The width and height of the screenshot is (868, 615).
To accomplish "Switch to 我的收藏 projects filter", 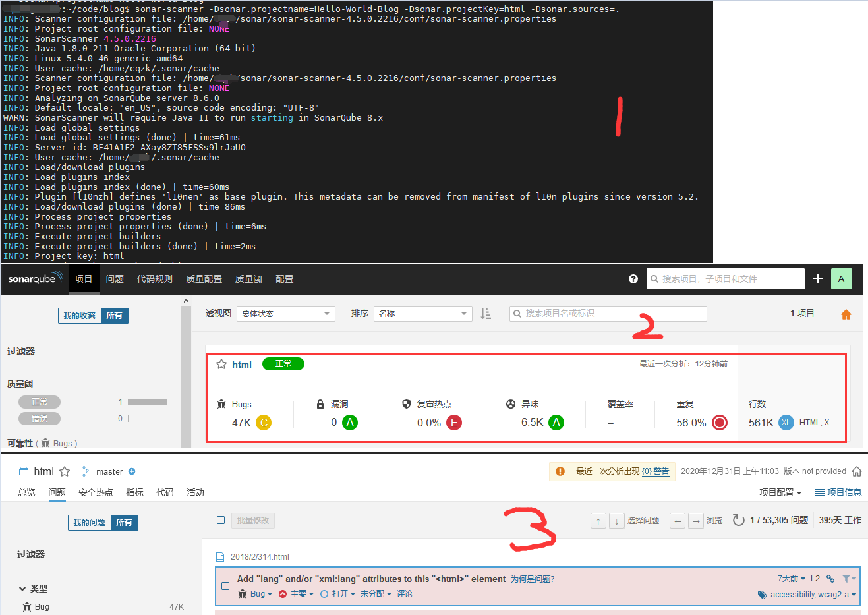I will tap(80, 316).
